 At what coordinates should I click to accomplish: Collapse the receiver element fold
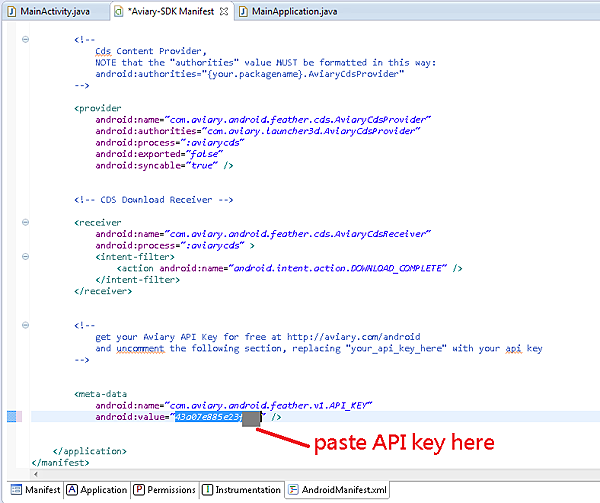[x=25, y=222]
